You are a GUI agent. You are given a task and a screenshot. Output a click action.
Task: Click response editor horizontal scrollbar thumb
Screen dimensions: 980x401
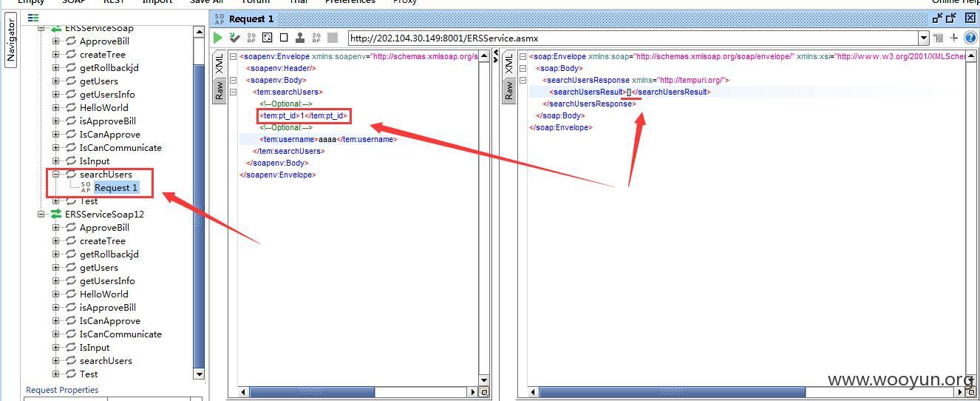tap(671, 392)
